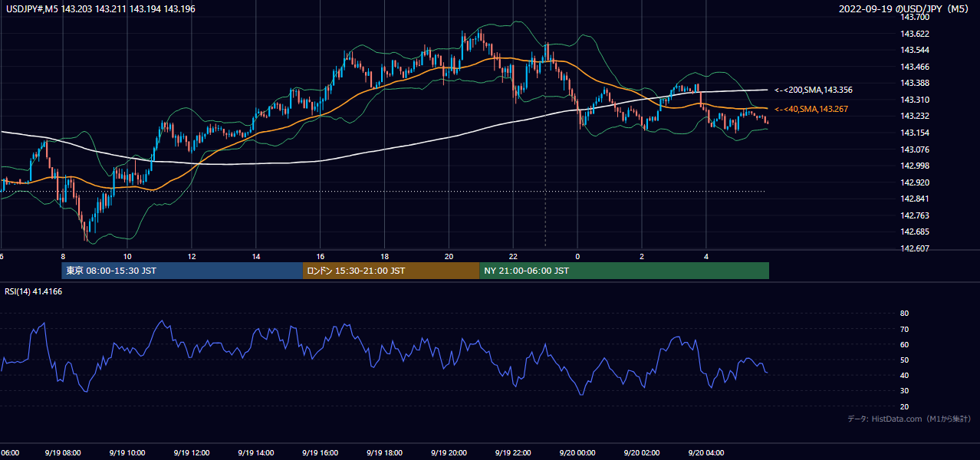Click the 9/19 12:00 time axis label
Viewport: 980px width, 460px height.
click(x=192, y=453)
